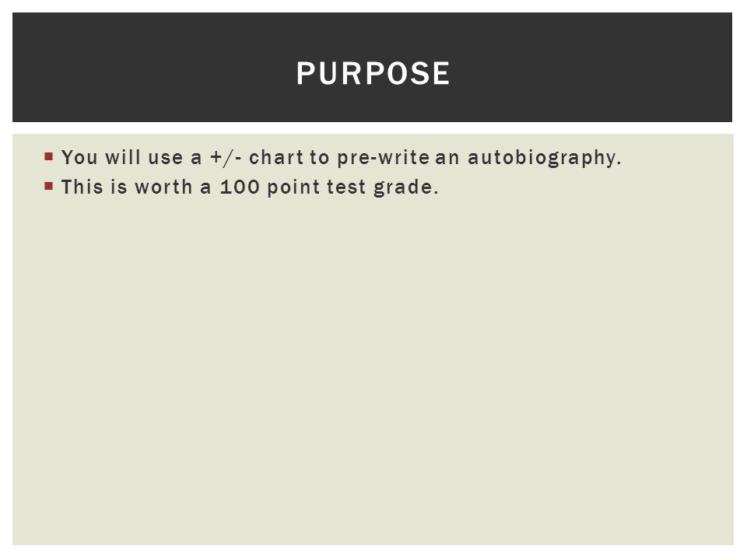Click the word "point"
This screenshot has height=560, width=747.
(293, 187)
